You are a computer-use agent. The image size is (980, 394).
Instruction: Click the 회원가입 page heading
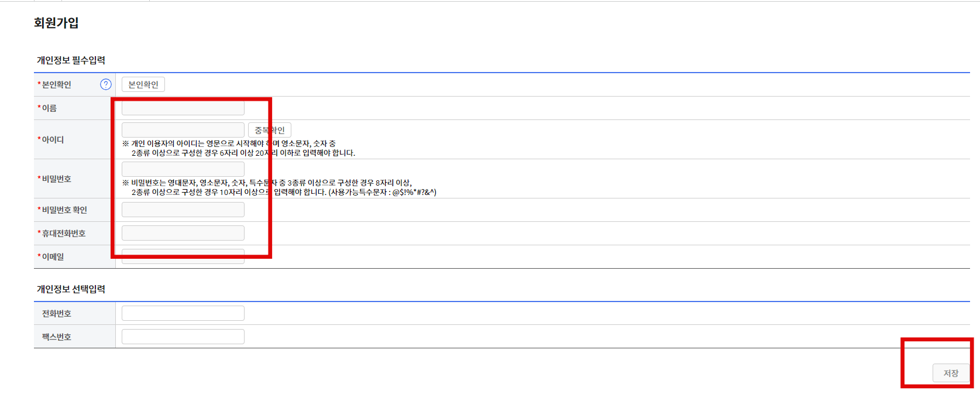56,23
